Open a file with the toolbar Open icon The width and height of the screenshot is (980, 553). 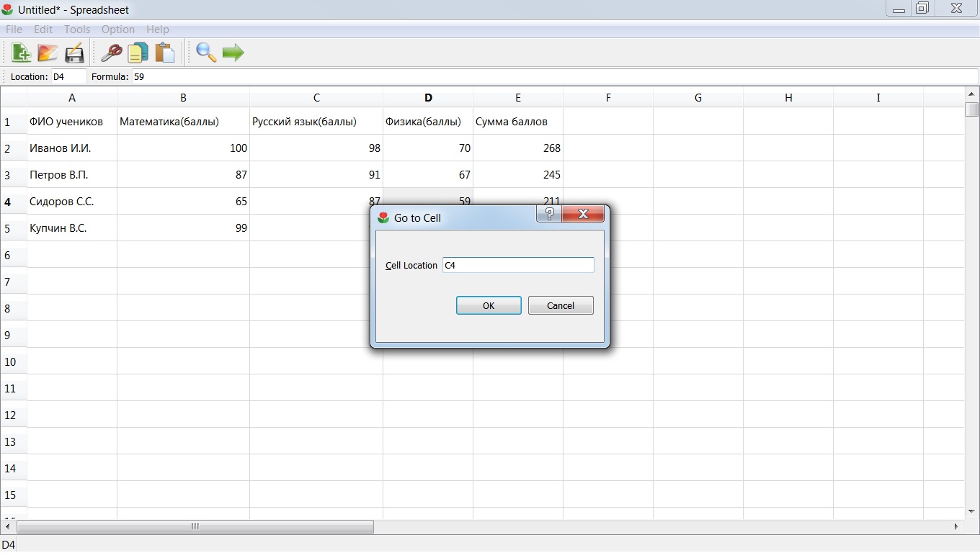coord(48,53)
